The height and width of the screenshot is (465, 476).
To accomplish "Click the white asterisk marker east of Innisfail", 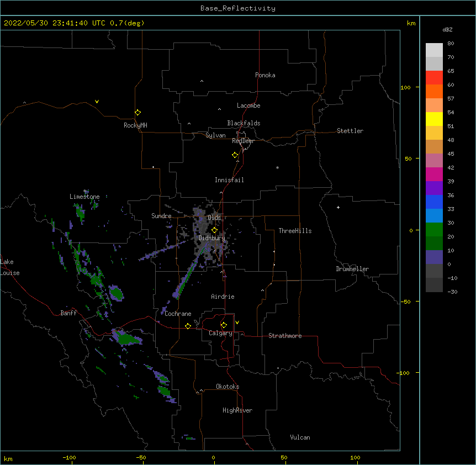I will 277,167.
